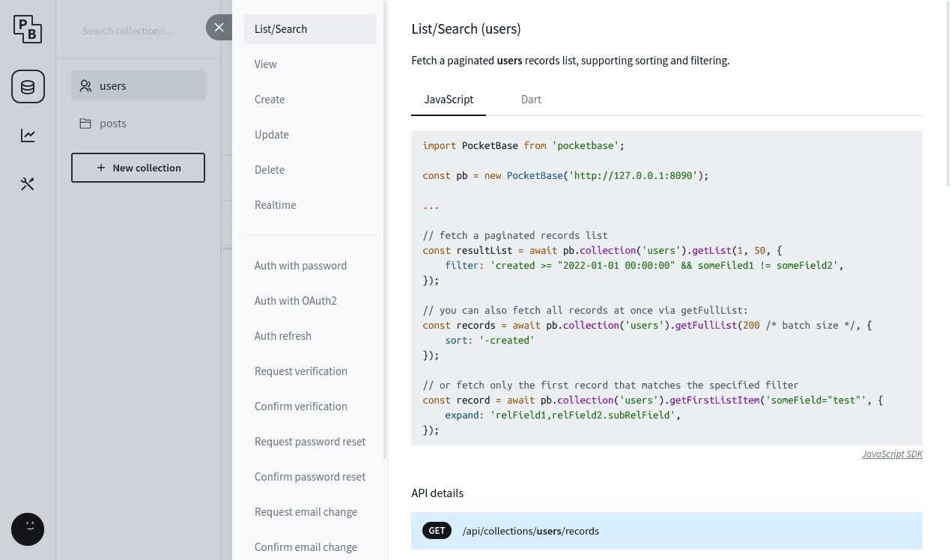Image resolution: width=951 pixels, height=560 pixels.
Task: Select the posts collection
Action: pos(138,123)
